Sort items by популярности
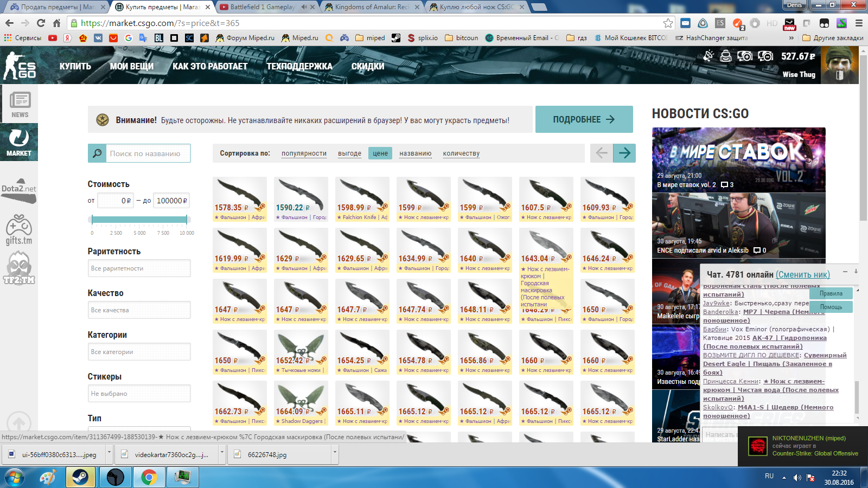The image size is (868, 488). 304,153
